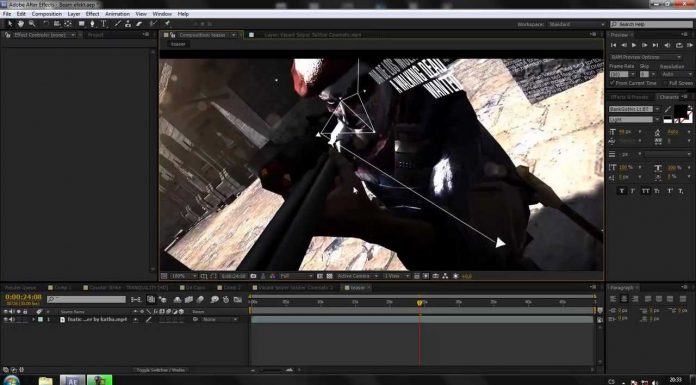Click the Play button in Preview panel

634,45
